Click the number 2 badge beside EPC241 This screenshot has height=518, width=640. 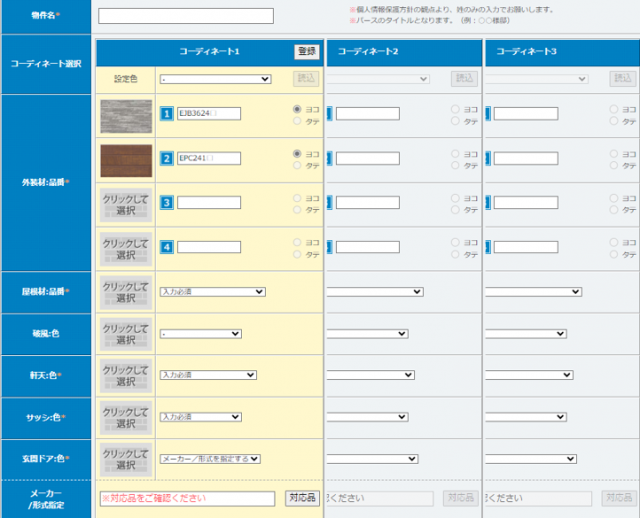167,158
